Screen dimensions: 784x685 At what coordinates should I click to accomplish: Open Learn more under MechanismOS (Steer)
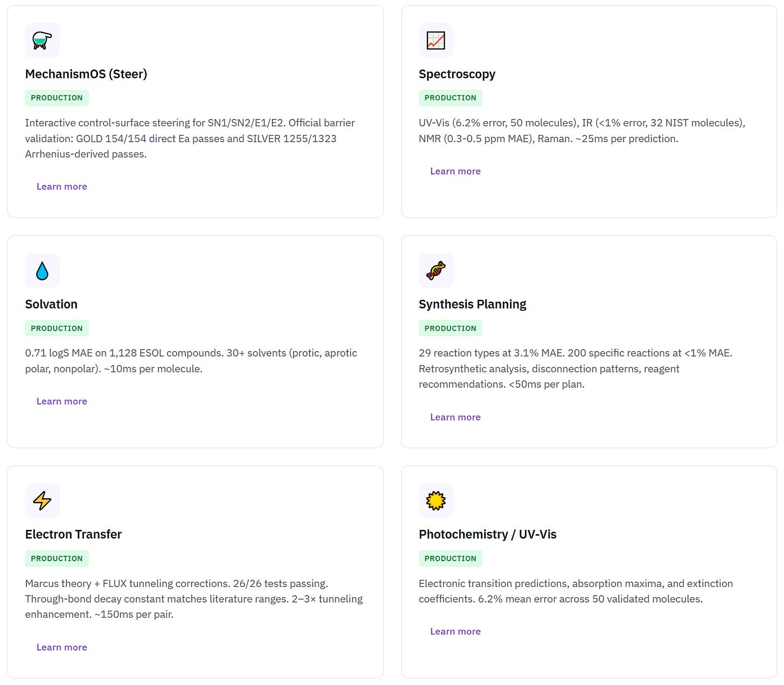(62, 187)
